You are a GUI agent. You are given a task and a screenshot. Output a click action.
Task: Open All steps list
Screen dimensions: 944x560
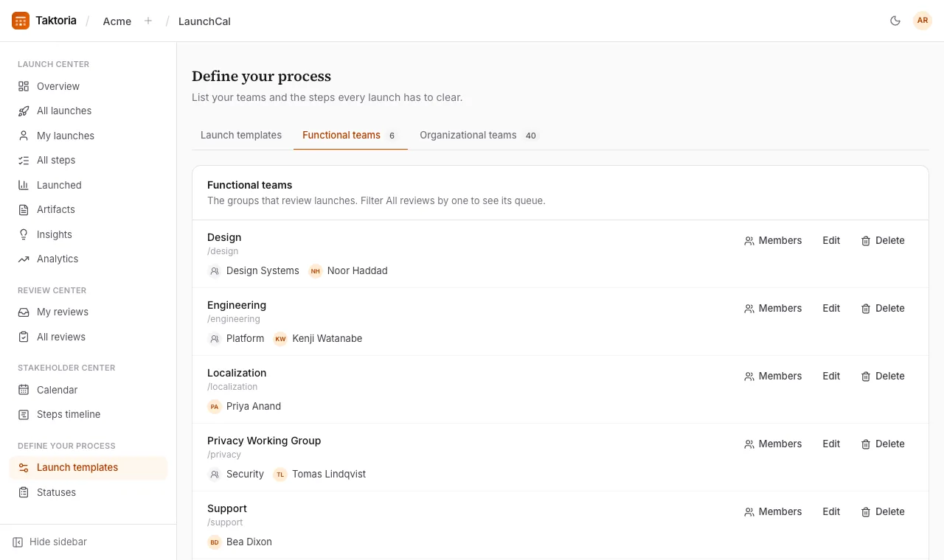coord(88,160)
